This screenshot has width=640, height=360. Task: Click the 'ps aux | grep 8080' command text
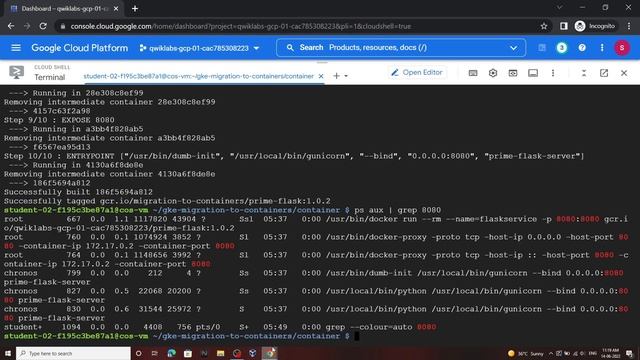click(x=398, y=210)
